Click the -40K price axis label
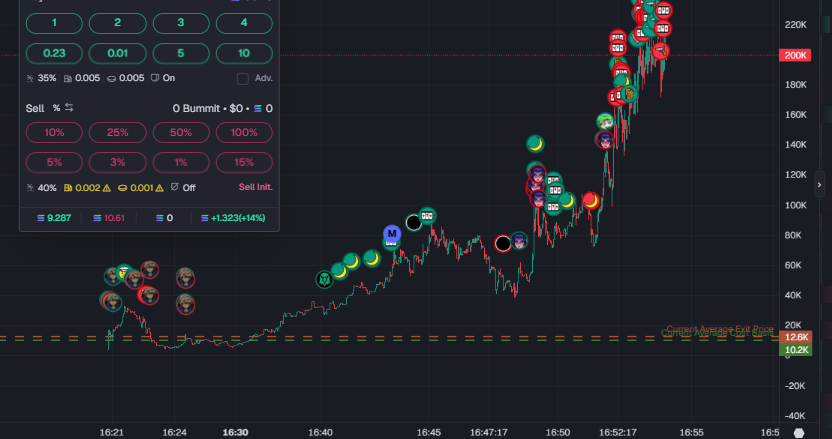Screen dimensions: 832x439 tap(794, 416)
